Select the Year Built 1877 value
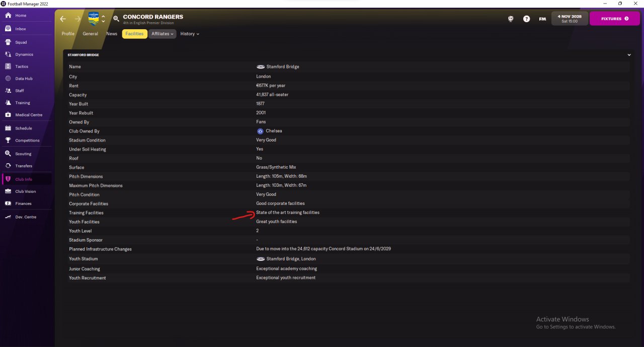Viewport: 644px width, 347px height. (x=260, y=104)
